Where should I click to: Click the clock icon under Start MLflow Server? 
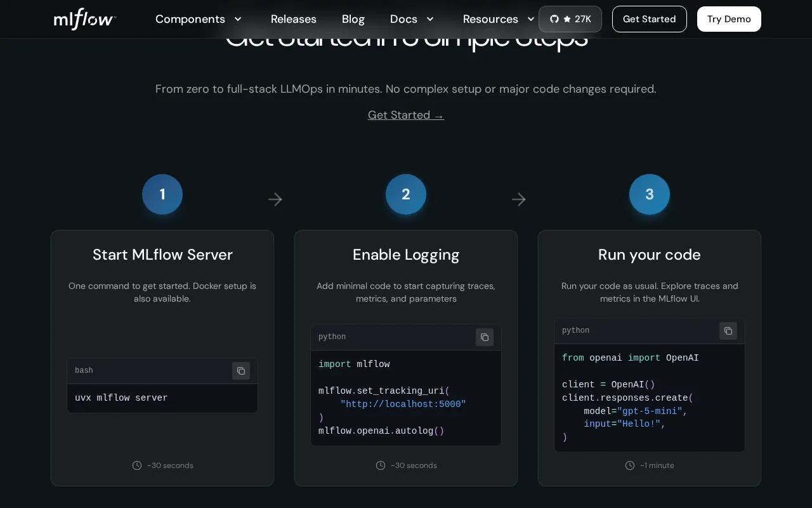tap(137, 465)
